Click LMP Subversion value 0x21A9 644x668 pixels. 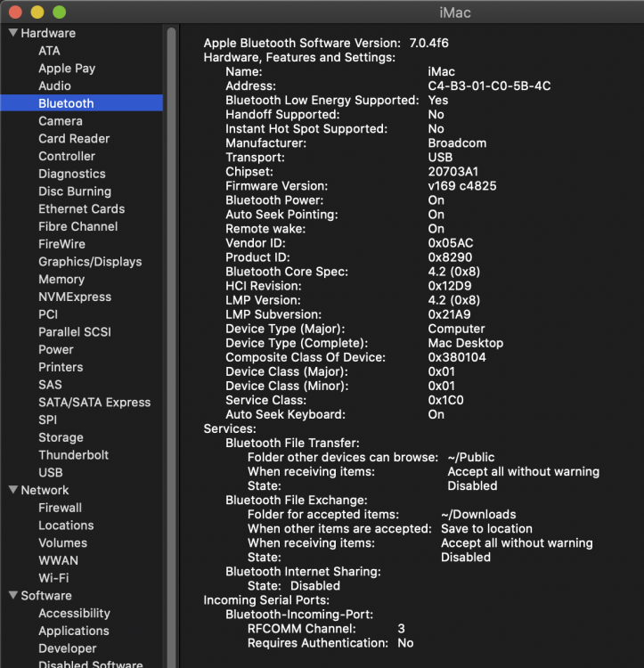[449, 314]
